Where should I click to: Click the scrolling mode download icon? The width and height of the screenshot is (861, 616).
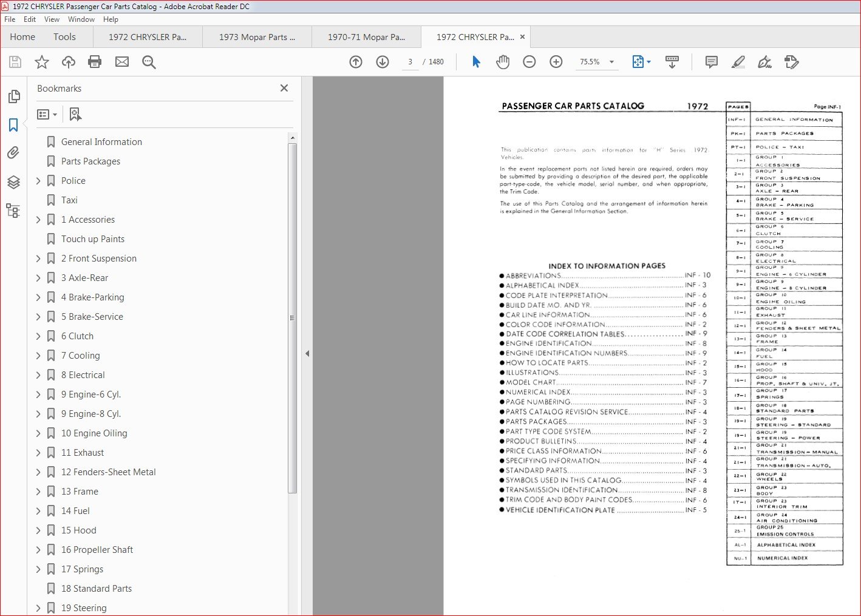(672, 62)
